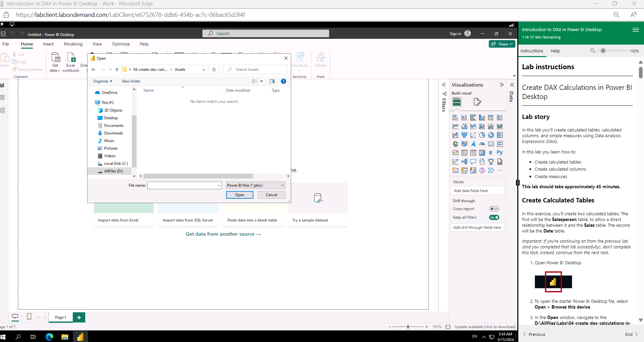Click the Get data from another source link
The height and width of the screenshot is (342, 644).
point(223,234)
